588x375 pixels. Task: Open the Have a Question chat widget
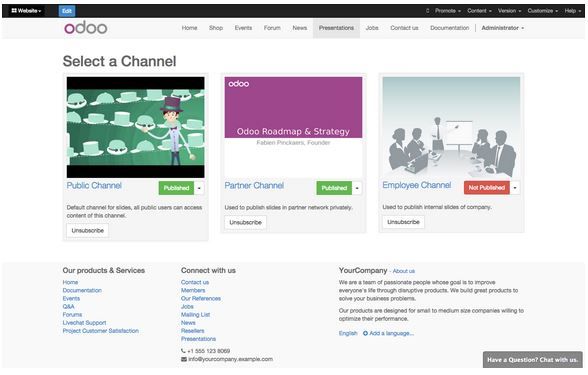(533, 360)
